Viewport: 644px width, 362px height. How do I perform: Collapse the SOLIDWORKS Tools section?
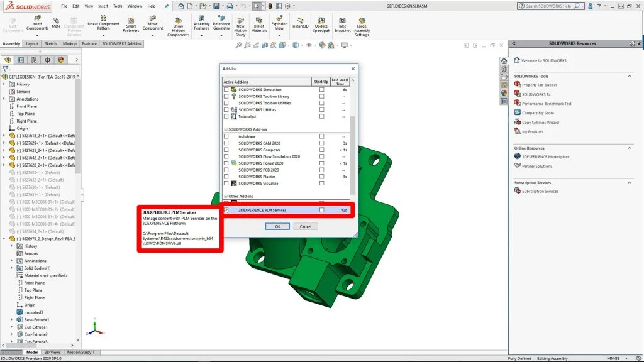(630, 76)
